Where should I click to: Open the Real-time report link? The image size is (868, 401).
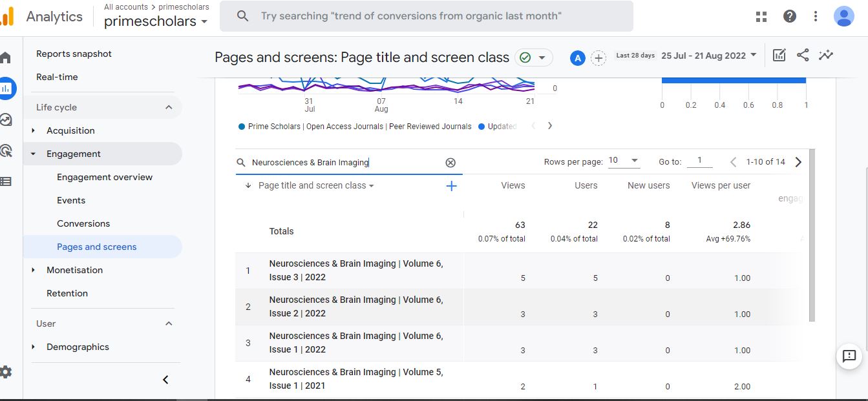pyautogui.click(x=57, y=77)
